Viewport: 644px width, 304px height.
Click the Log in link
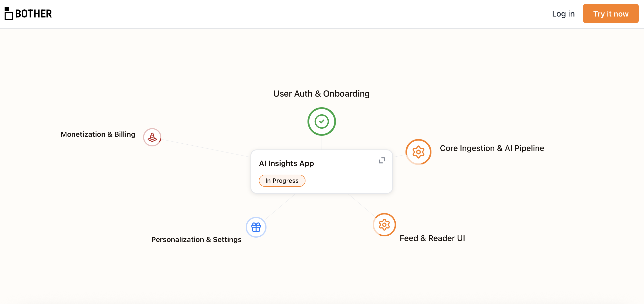[563, 14]
